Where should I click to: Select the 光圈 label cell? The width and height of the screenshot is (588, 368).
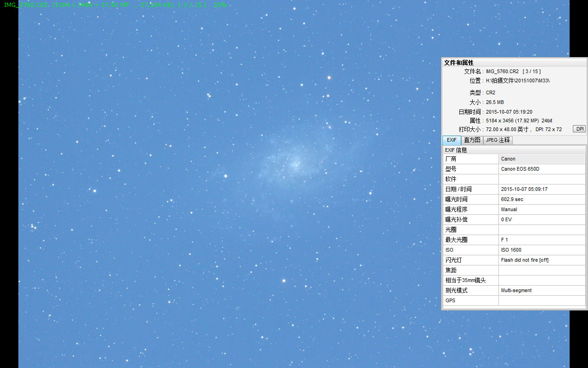tap(471, 230)
